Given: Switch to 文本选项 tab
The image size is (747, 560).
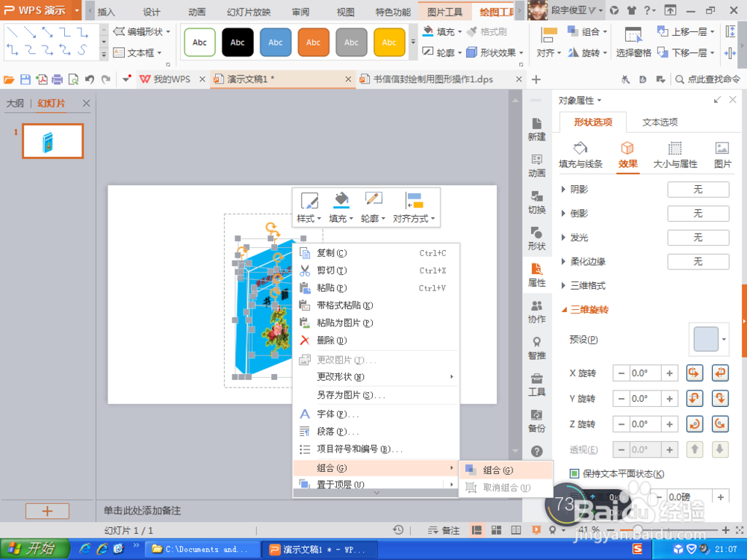Looking at the screenshot, I should [660, 122].
